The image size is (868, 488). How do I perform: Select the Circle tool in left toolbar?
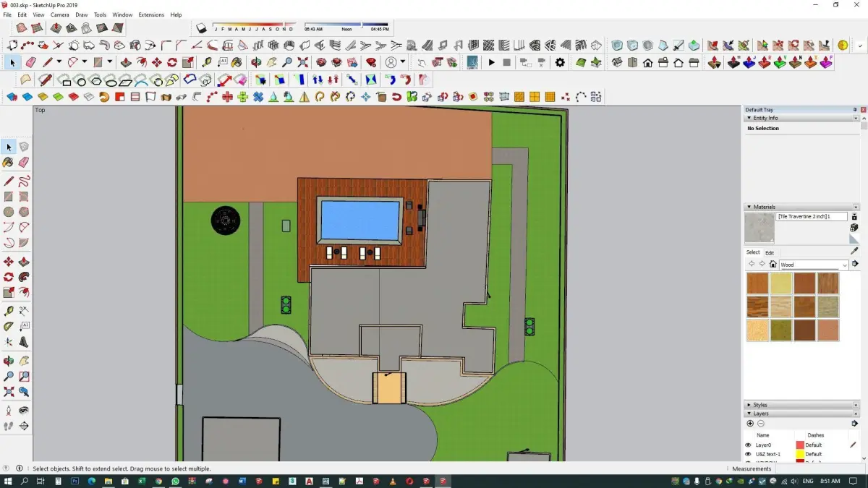click(9, 212)
